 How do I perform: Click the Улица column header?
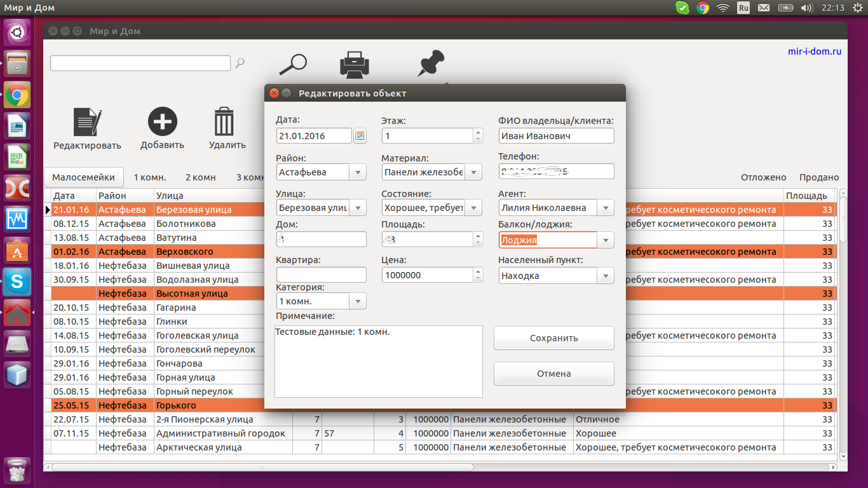pyautogui.click(x=210, y=196)
